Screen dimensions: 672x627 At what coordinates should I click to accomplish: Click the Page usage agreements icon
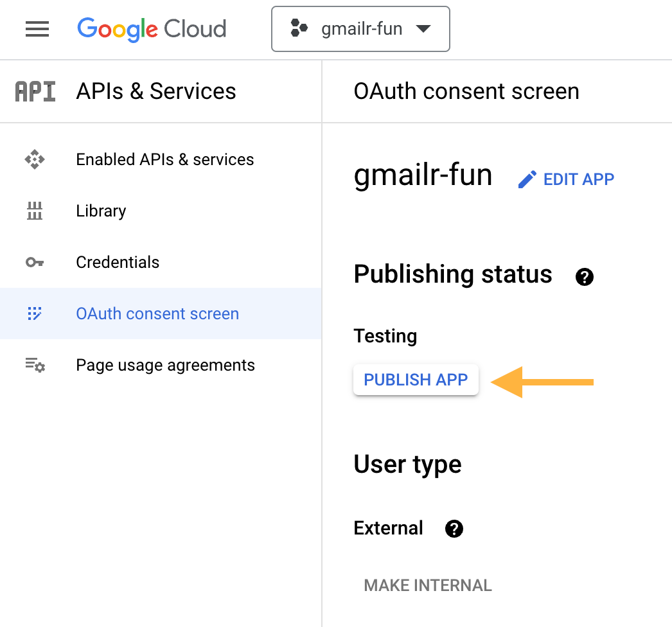(x=37, y=365)
